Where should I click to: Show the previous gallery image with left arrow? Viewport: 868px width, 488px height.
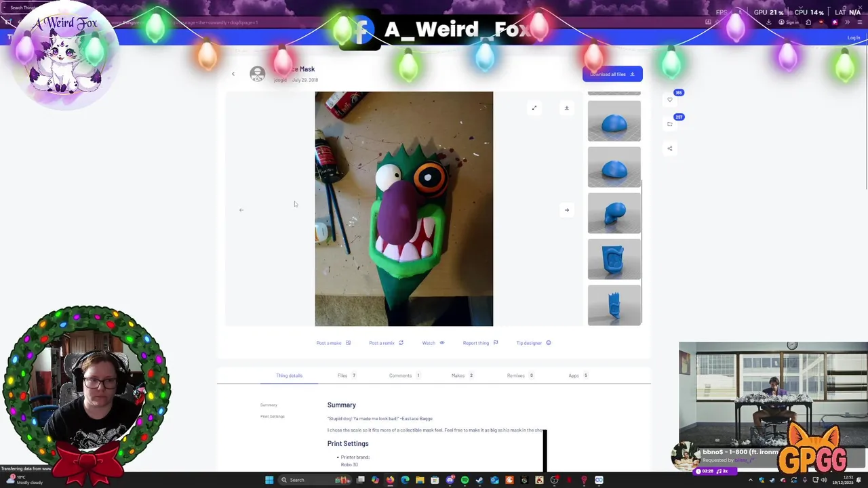pos(241,210)
